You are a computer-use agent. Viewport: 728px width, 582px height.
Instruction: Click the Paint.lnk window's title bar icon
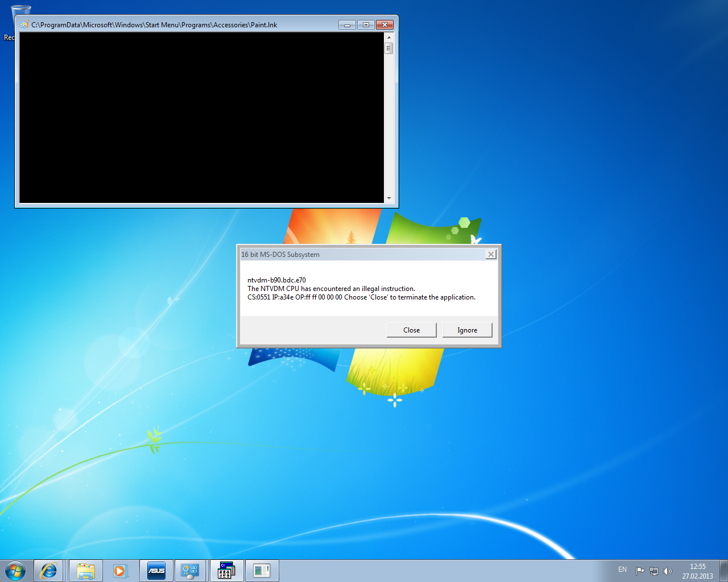pos(24,24)
